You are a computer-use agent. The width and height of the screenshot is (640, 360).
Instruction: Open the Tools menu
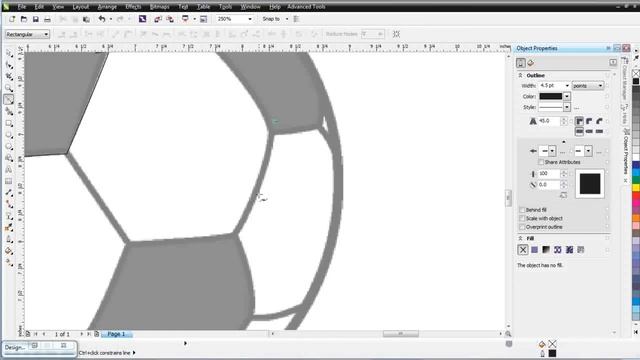(225, 7)
